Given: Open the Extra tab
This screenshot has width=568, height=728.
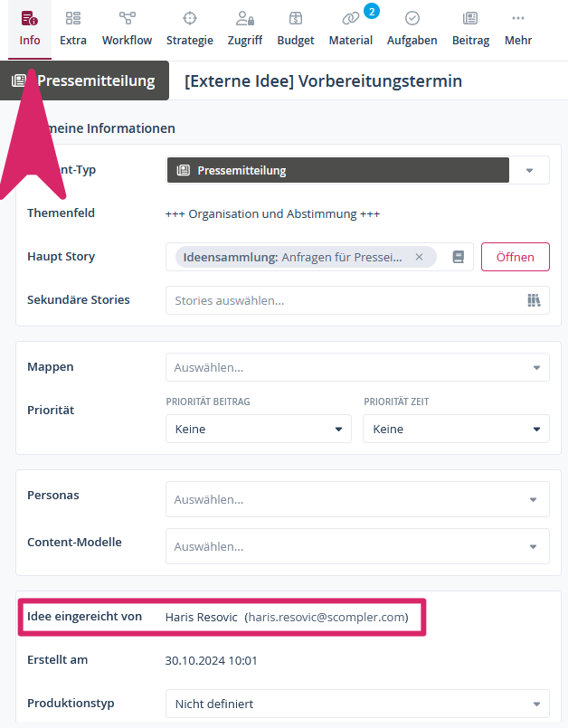Looking at the screenshot, I should pyautogui.click(x=73, y=28).
